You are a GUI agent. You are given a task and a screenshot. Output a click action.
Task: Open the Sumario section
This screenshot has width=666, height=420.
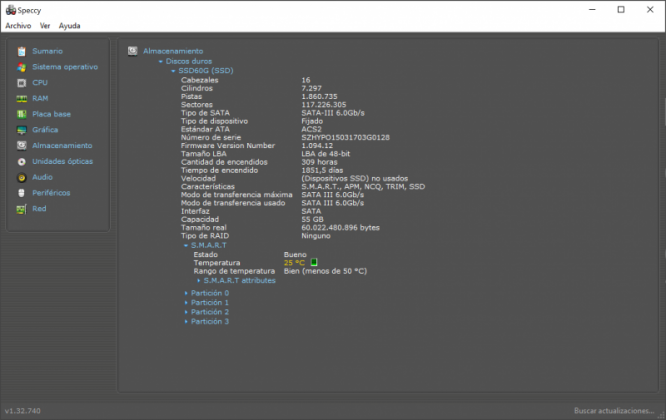coord(48,51)
